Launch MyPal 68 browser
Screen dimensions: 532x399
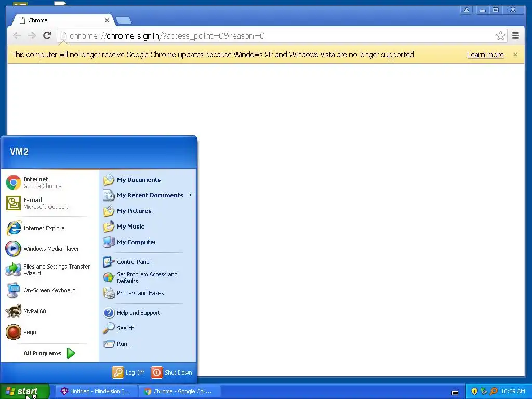click(49, 311)
